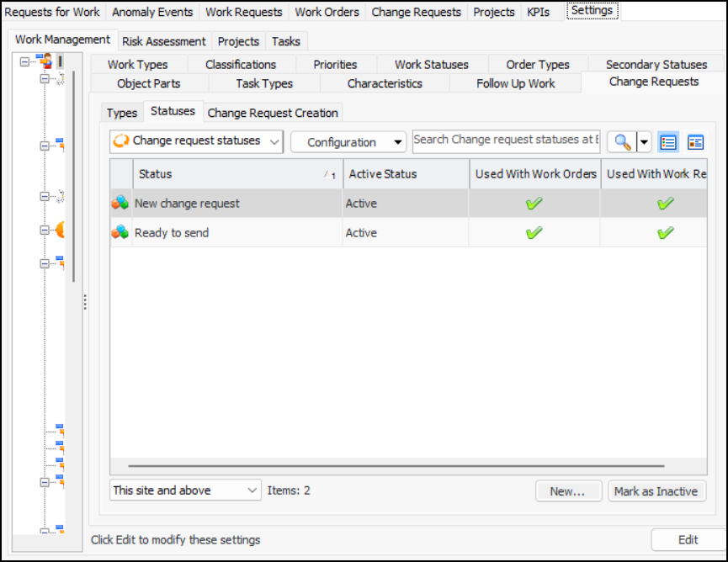
Task: Open the Order Types tab
Action: tap(538, 65)
